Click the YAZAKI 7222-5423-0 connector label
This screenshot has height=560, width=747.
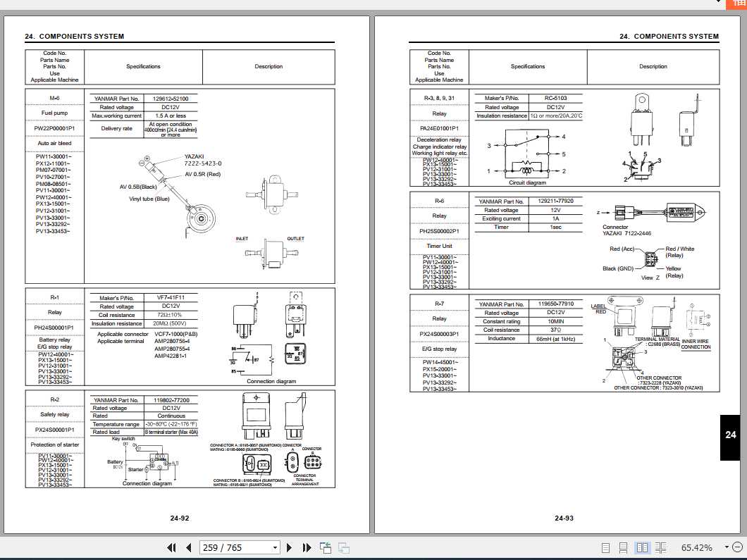[x=203, y=160]
